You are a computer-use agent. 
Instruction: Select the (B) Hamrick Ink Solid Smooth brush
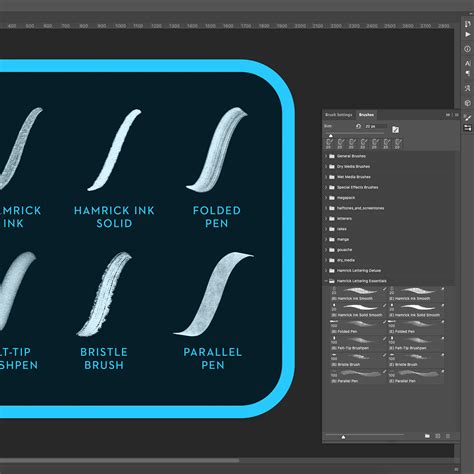pos(358,310)
